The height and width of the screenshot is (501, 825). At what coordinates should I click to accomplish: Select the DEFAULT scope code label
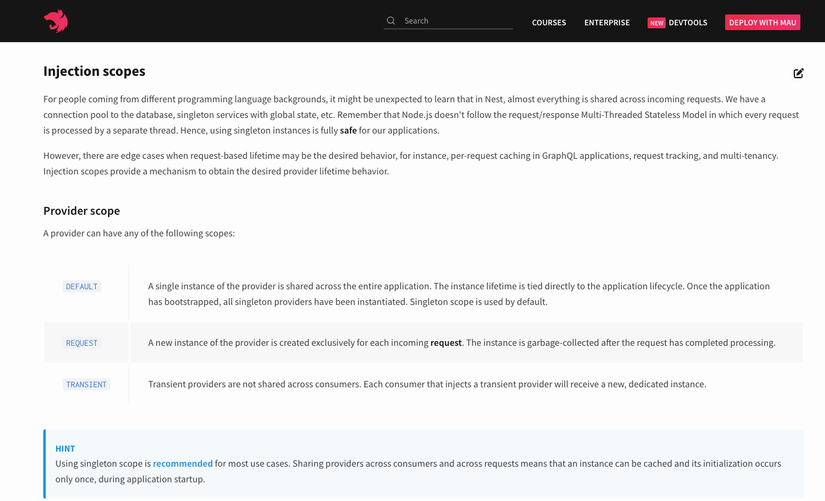(x=82, y=287)
